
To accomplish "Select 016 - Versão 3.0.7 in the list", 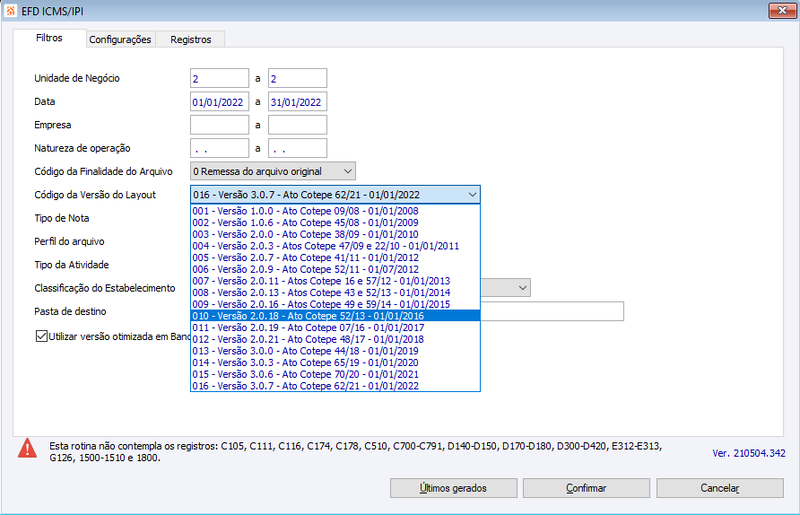I will click(335, 386).
